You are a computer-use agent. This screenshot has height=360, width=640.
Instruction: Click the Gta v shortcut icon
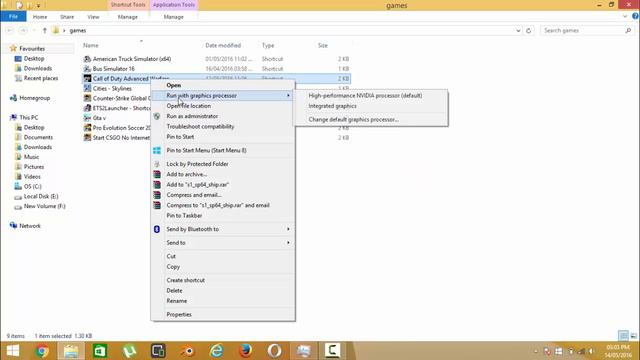tap(87, 118)
